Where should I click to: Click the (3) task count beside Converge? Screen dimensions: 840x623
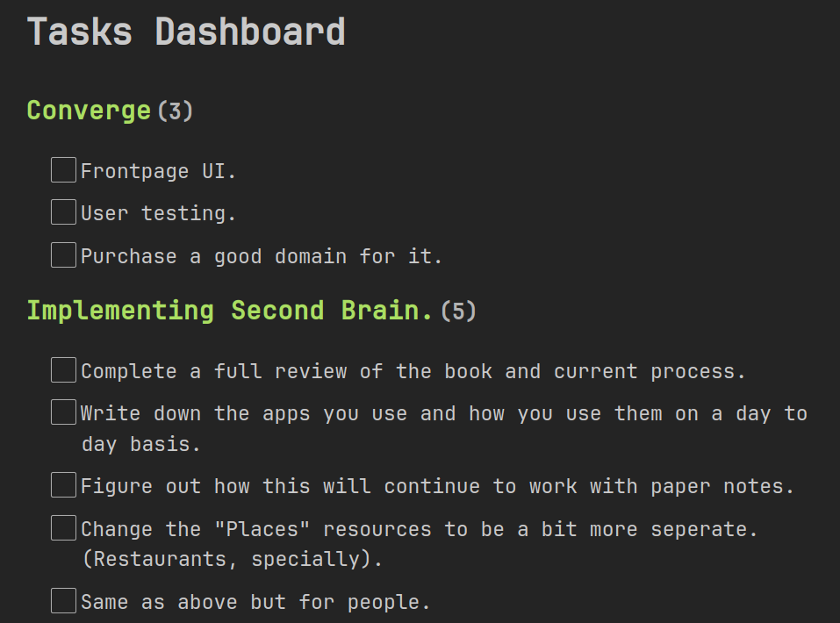tap(175, 111)
